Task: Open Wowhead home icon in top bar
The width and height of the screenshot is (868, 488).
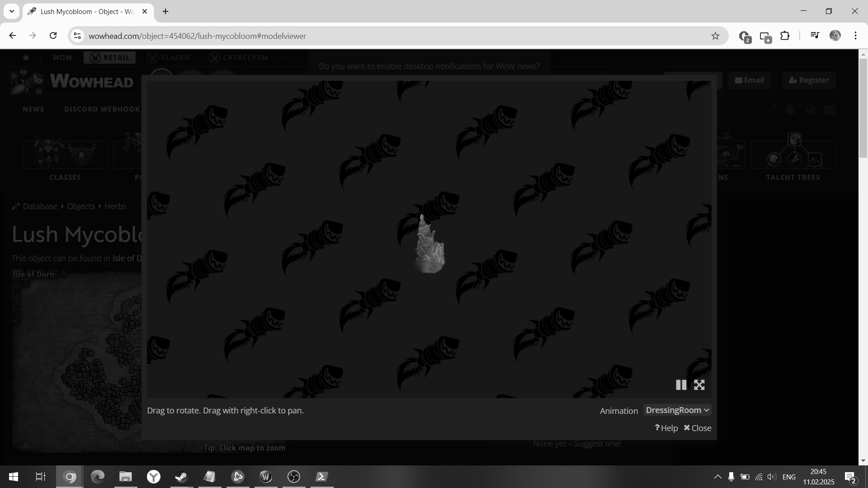Action: point(26,58)
